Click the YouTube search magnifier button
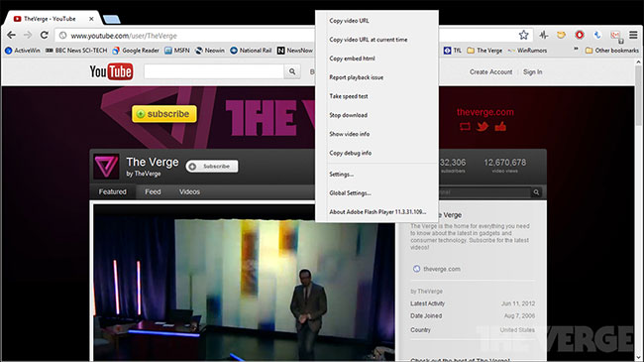 point(292,71)
